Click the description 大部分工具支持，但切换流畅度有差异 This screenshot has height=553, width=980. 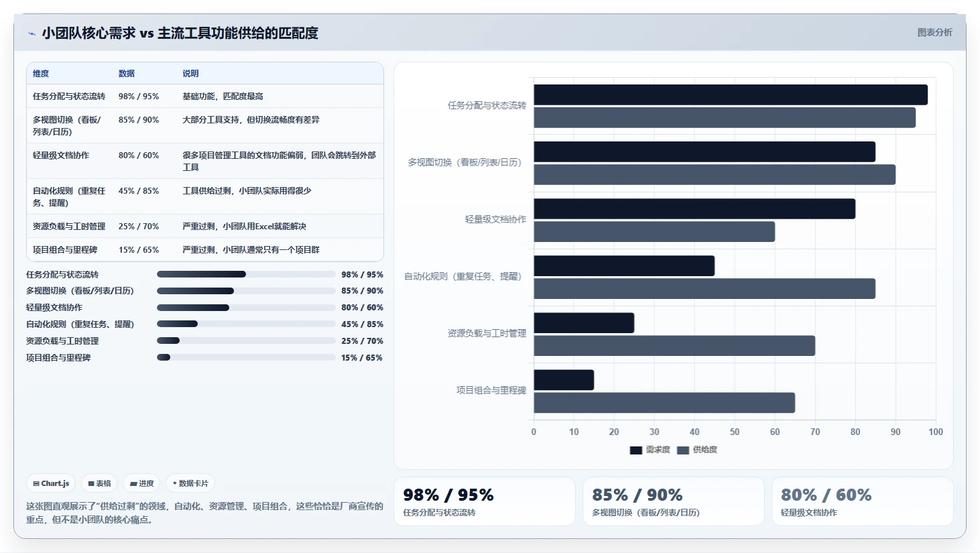click(x=251, y=120)
